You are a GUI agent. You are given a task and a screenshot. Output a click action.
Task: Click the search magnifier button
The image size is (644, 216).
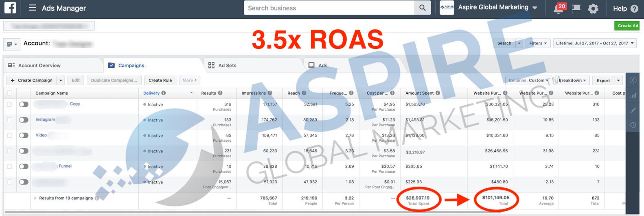[423, 8]
